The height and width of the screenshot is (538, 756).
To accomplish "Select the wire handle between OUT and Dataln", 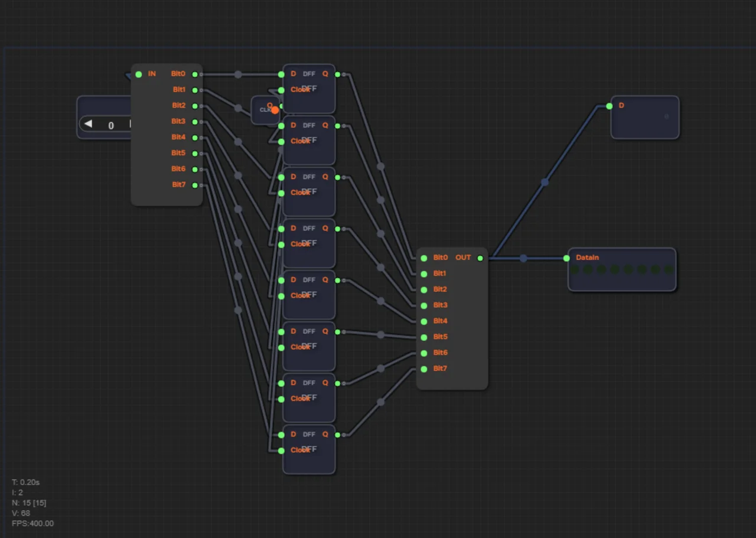I will pos(523,258).
